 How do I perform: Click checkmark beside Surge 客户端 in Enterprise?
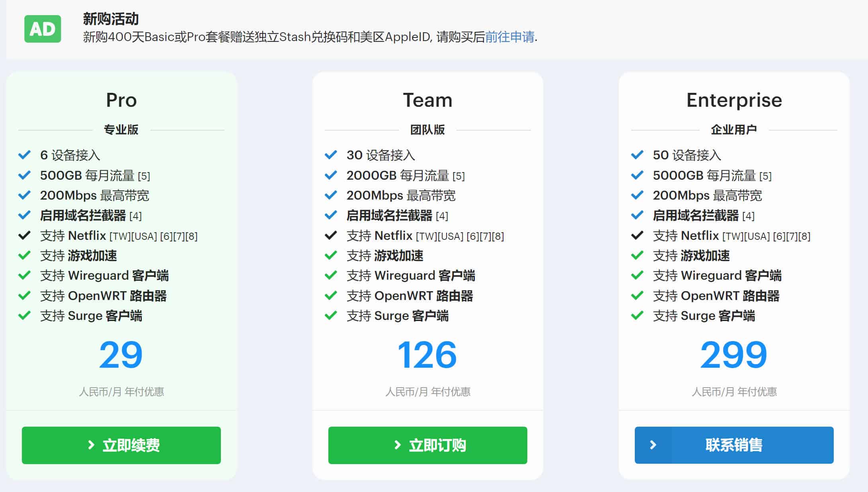pos(638,316)
